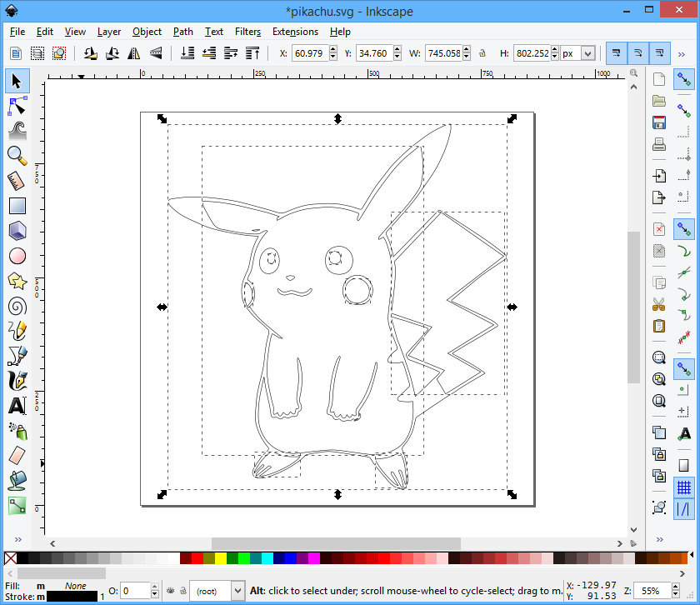Select the Zoom magnifier tool
The width and height of the screenshot is (700, 605).
click(x=17, y=156)
